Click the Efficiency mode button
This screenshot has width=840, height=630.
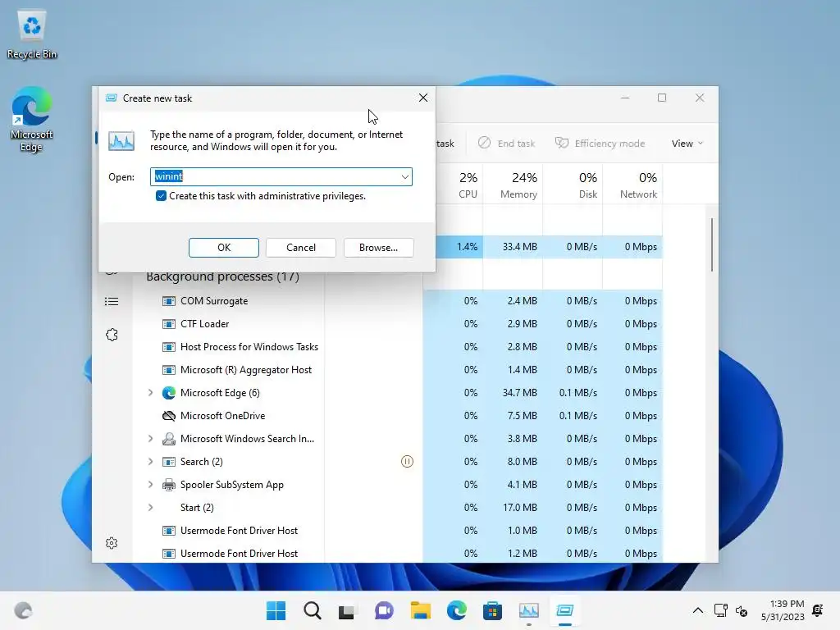pyautogui.click(x=600, y=143)
